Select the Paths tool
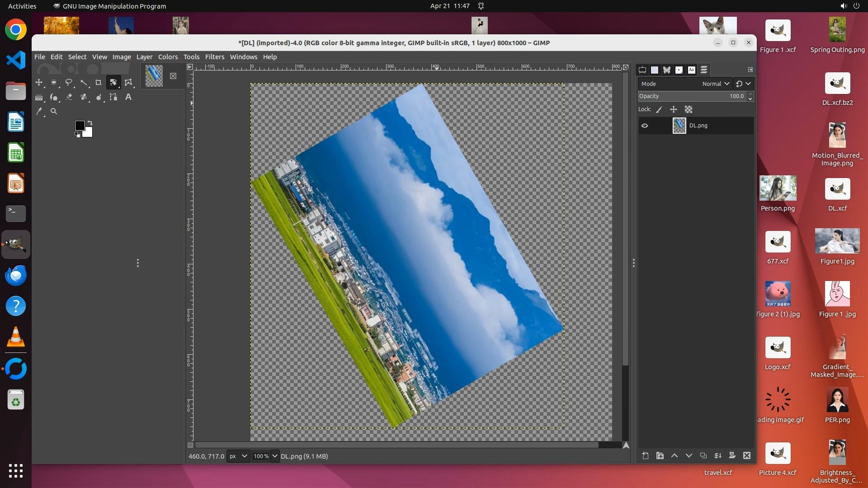The width and height of the screenshot is (868, 488). click(x=113, y=97)
